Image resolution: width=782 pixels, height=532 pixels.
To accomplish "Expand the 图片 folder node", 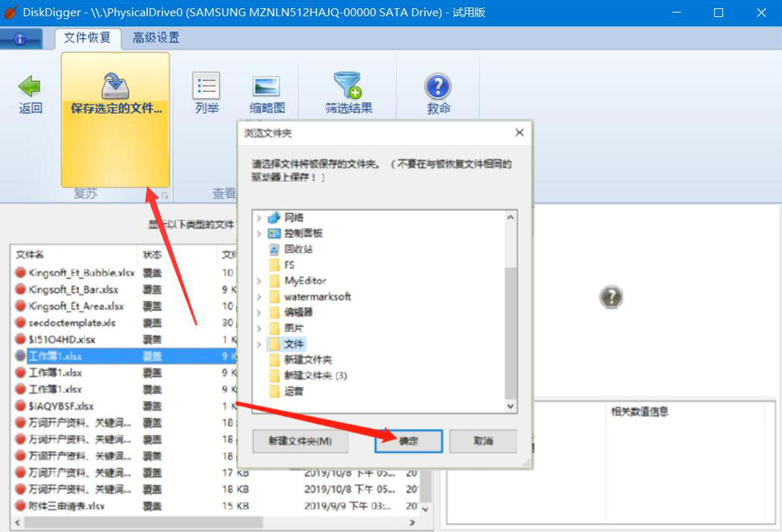I will click(259, 328).
